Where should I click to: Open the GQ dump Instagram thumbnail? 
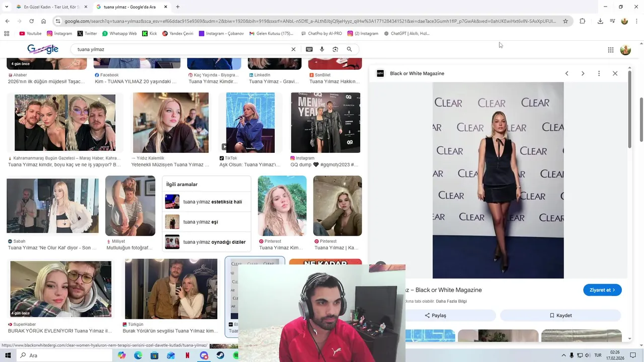[326, 123]
